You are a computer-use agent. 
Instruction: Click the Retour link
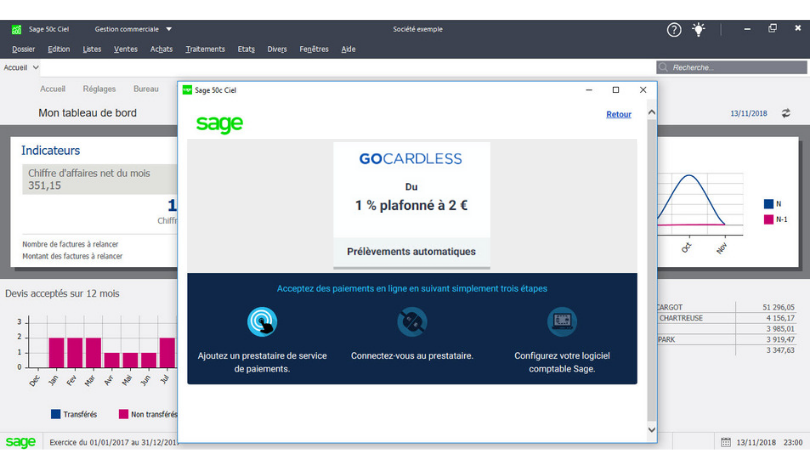coord(618,114)
